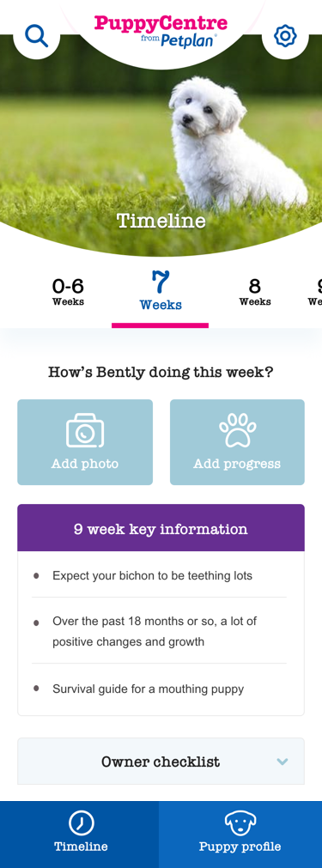Tap the camera icon to add photo
Viewport: 322px width, 868px height.
[x=85, y=430]
